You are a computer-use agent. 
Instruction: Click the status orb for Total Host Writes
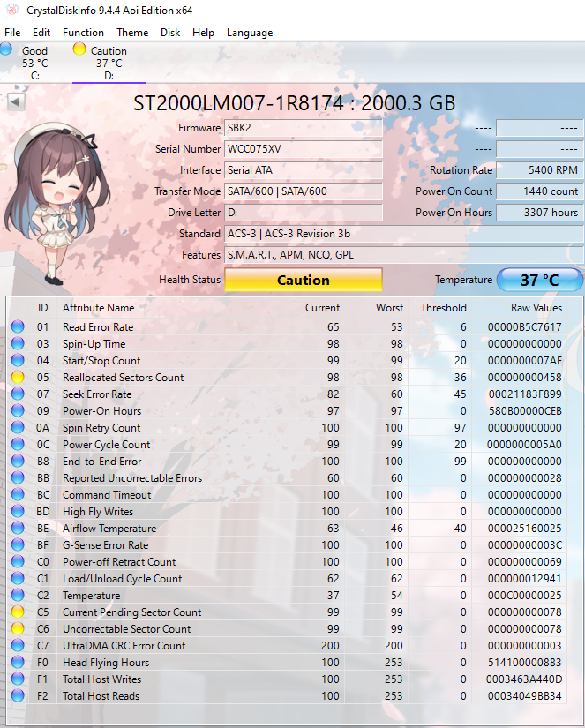pos(18,679)
